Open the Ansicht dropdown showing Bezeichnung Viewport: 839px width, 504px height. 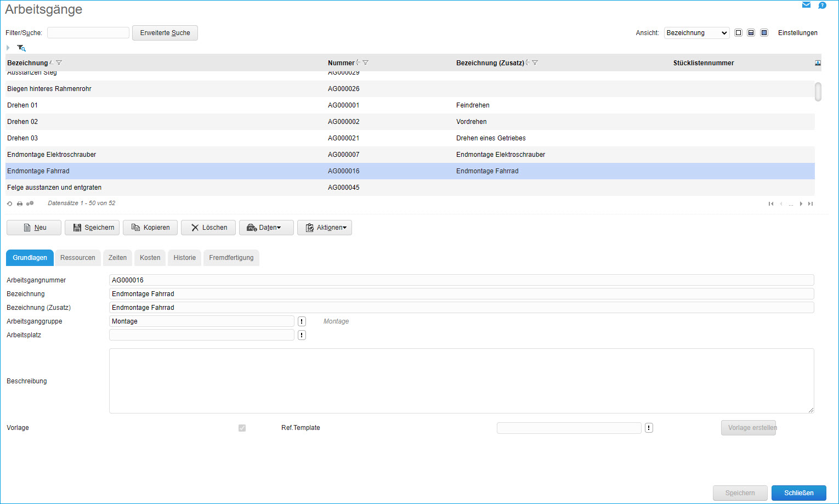696,33
